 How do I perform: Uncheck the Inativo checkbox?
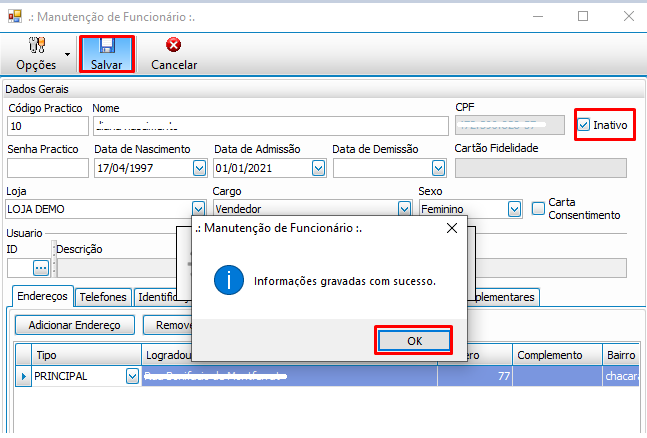[x=583, y=125]
